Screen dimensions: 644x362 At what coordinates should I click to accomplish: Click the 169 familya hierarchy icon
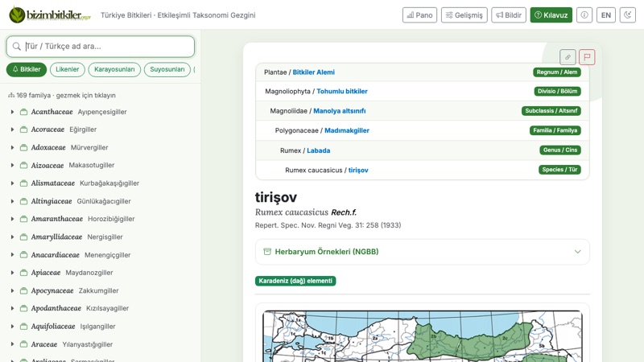[11, 95]
